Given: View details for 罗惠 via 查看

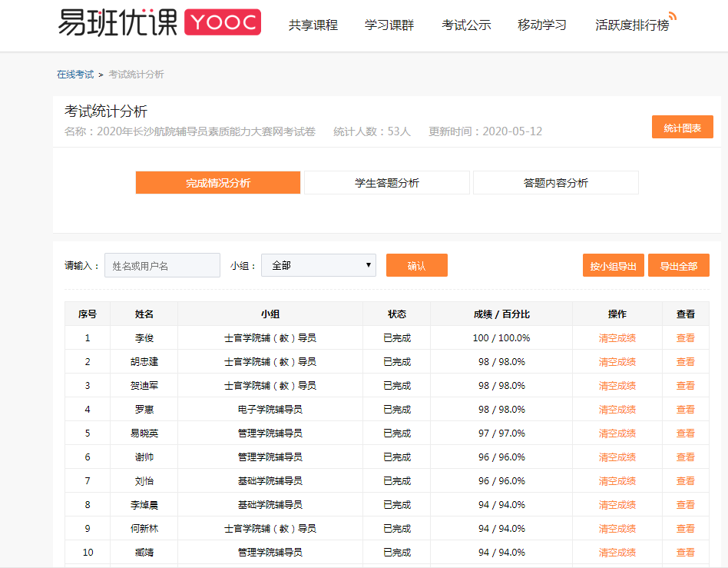Looking at the screenshot, I should 685,410.
